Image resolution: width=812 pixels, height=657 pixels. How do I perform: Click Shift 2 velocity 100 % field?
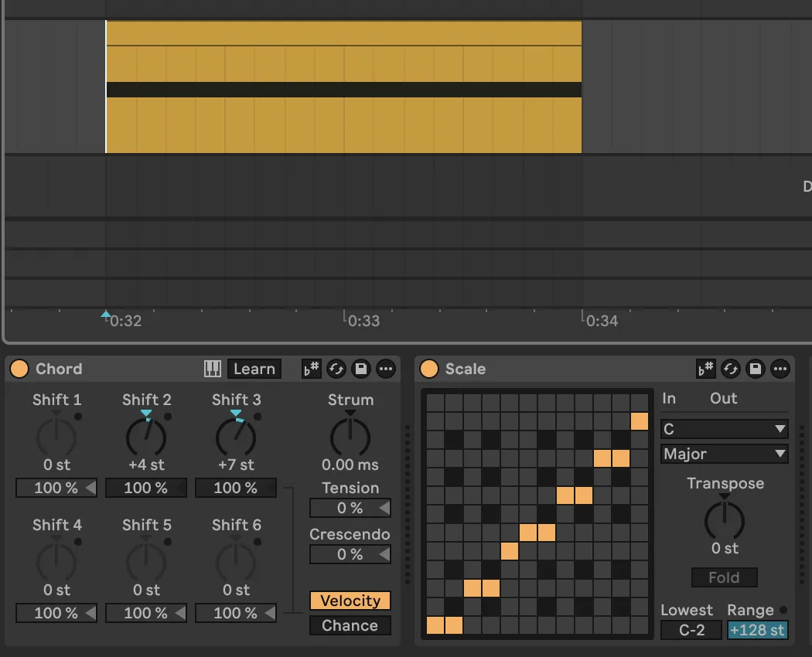(x=146, y=488)
